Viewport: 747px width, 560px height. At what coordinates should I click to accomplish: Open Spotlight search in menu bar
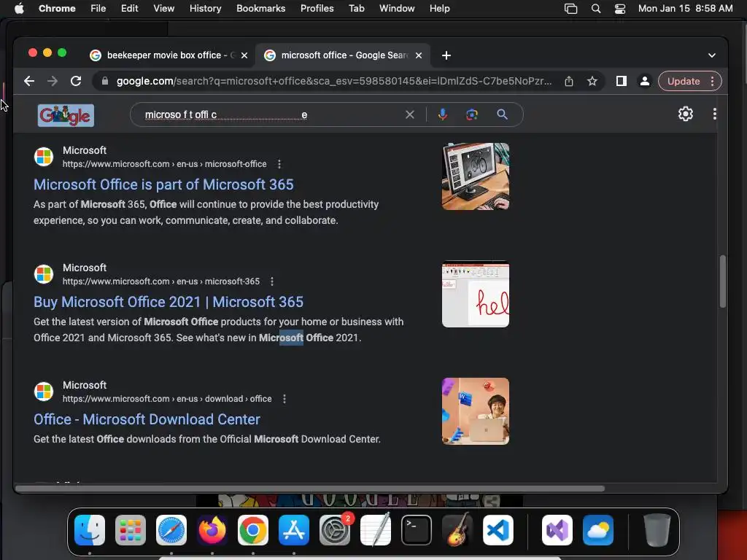point(596,9)
